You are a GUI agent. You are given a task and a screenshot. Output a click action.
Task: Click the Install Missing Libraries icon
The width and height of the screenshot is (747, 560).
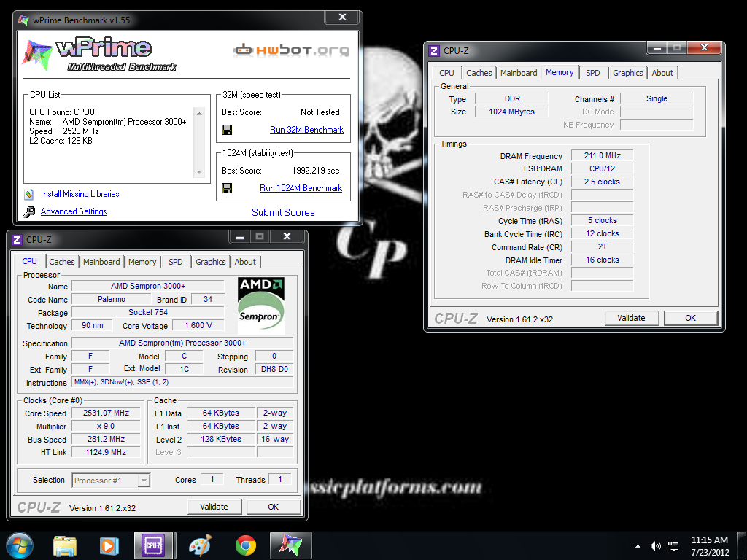[x=29, y=194]
